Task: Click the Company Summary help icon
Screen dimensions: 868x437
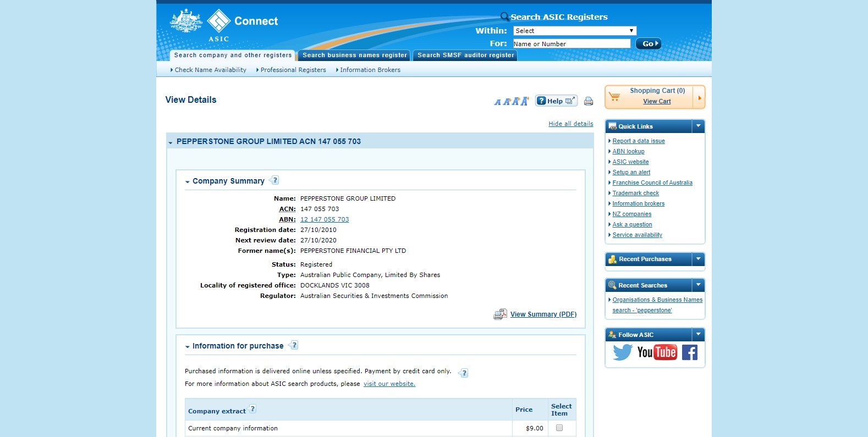Action: click(275, 180)
